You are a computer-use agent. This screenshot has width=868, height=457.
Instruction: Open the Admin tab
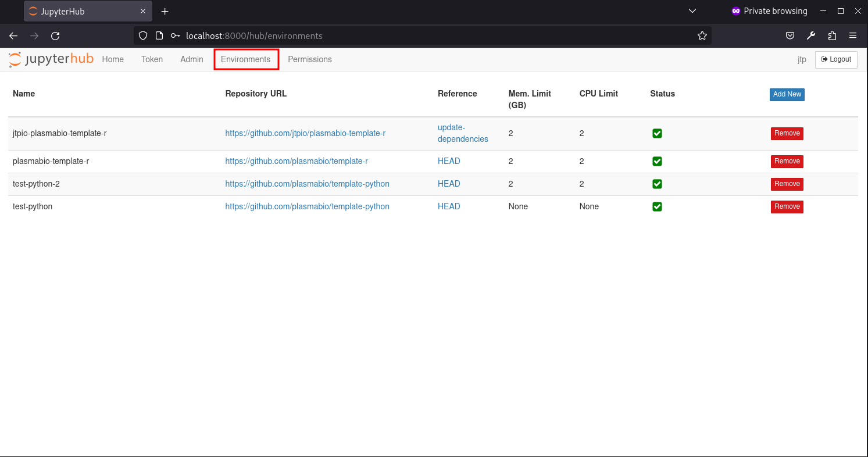coord(191,59)
